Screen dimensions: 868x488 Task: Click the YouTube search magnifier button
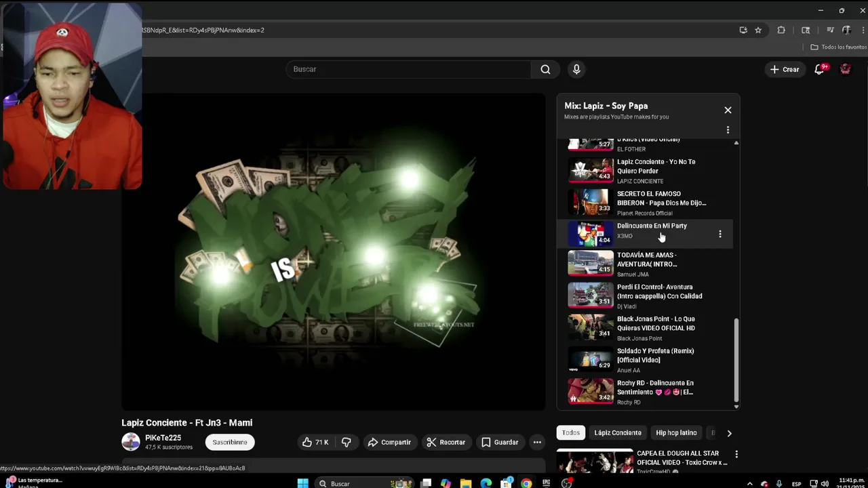(545, 69)
